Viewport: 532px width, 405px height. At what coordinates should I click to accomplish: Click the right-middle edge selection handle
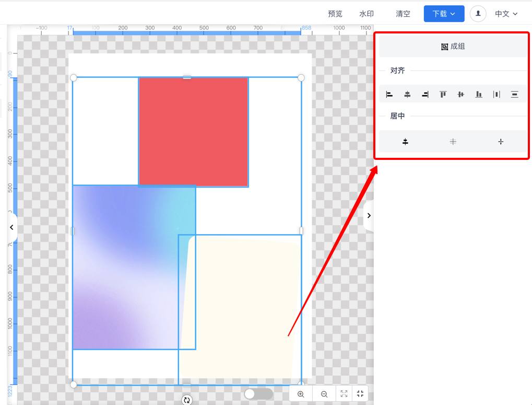coord(301,231)
